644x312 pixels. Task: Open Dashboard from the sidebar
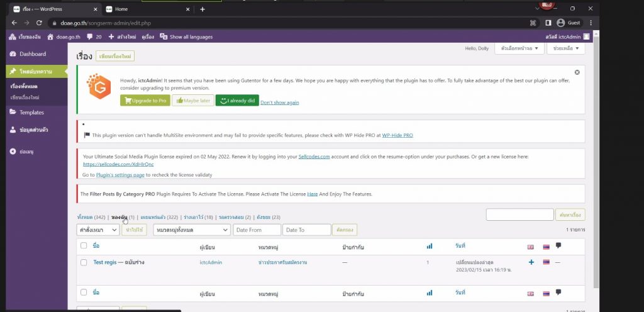tap(32, 54)
